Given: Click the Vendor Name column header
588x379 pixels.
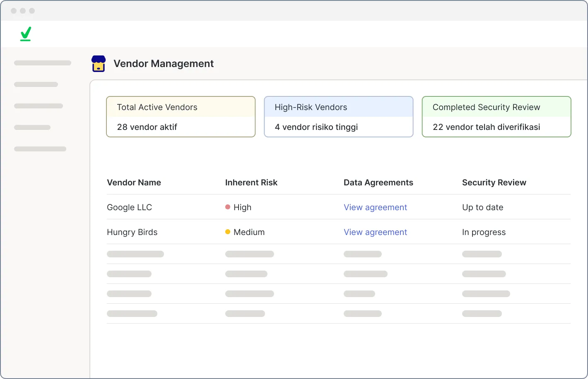Looking at the screenshot, I should click(x=134, y=182).
